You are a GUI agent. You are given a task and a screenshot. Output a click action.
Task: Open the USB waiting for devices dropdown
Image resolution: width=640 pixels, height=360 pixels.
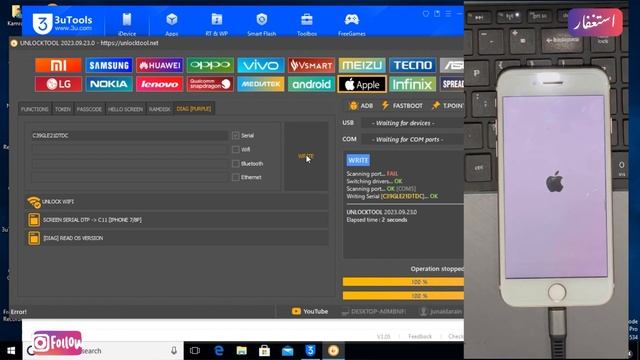click(412, 123)
